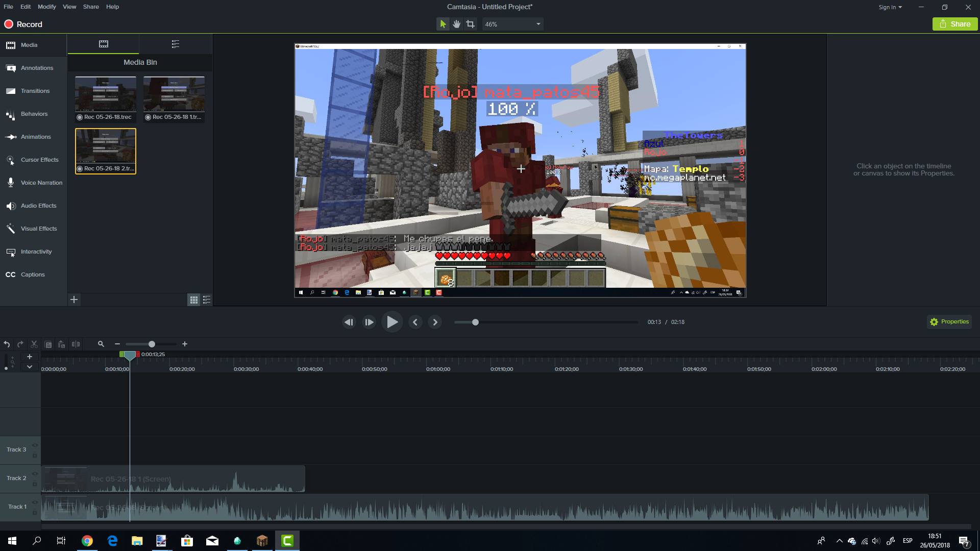This screenshot has width=980, height=551.
Task: Jump to next clip with right chevron
Action: 435,322
